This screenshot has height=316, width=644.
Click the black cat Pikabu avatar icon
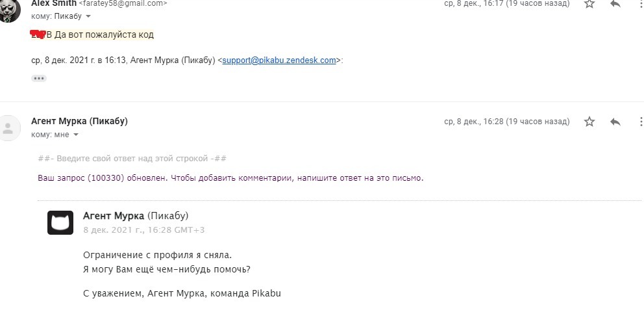tap(60, 222)
